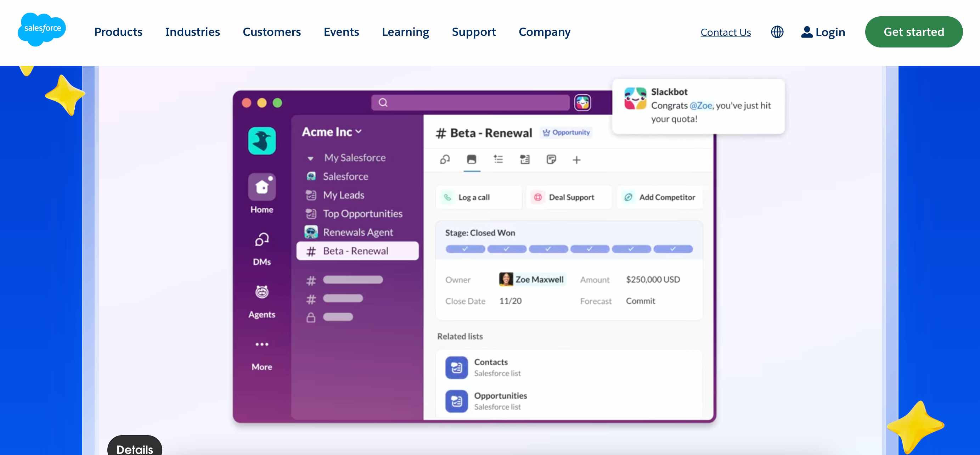Click the Slackbot avatar beside search bar

tap(582, 102)
